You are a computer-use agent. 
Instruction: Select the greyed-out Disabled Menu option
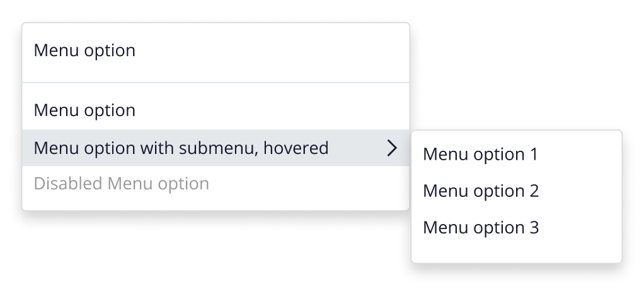tap(121, 184)
